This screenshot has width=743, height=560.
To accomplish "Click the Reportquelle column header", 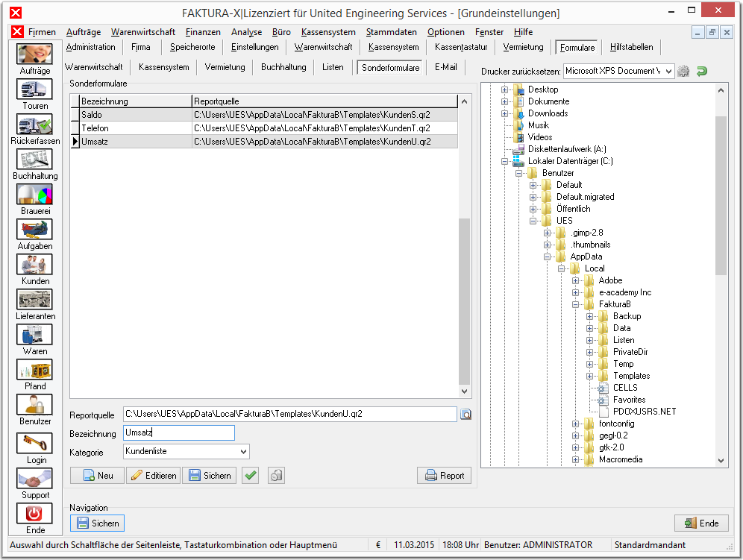I will click(x=325, y=101).
